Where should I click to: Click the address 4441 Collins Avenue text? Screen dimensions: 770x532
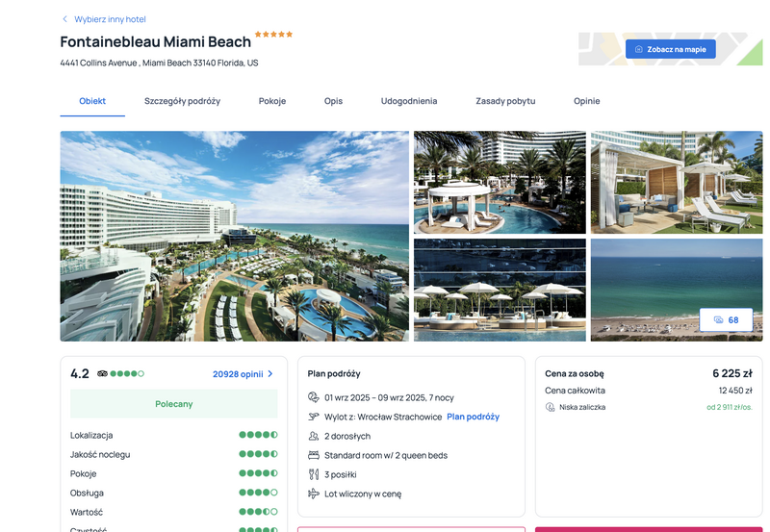point(159,63)
